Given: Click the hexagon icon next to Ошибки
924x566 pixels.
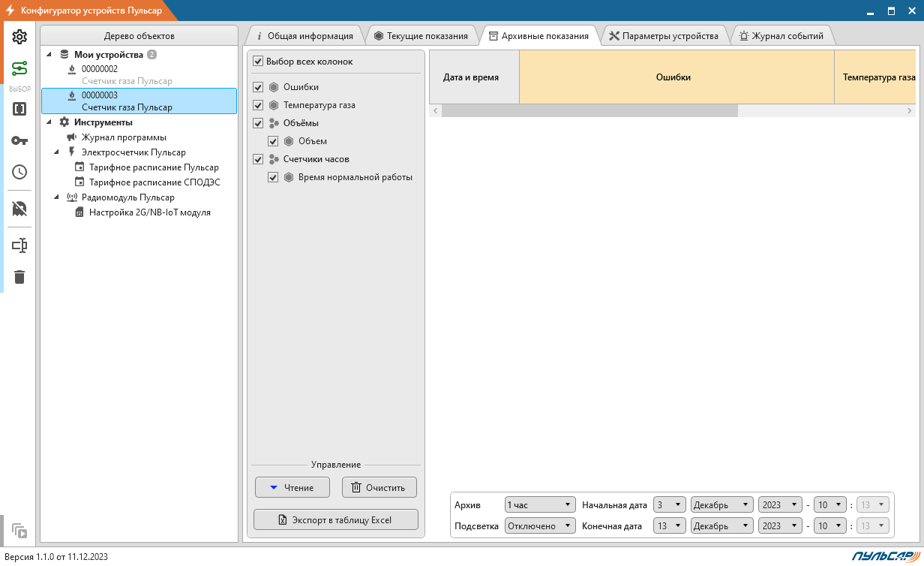Looking at the screenshot, I should [274, 87].
